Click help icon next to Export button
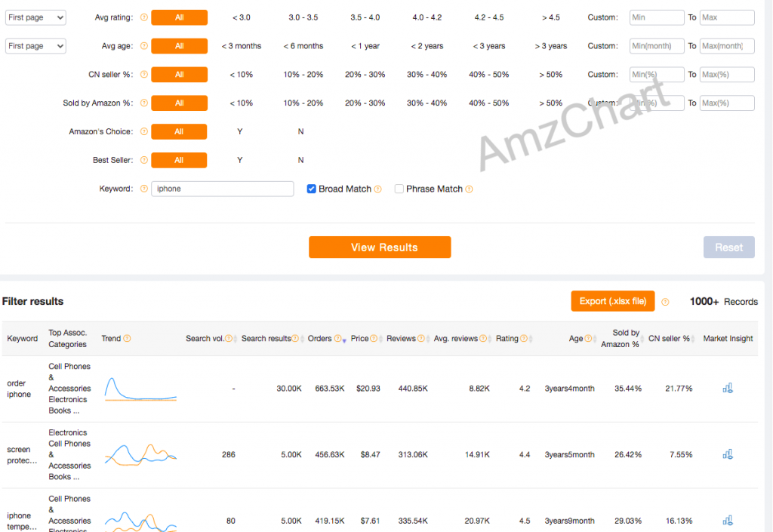 (665, 302)
